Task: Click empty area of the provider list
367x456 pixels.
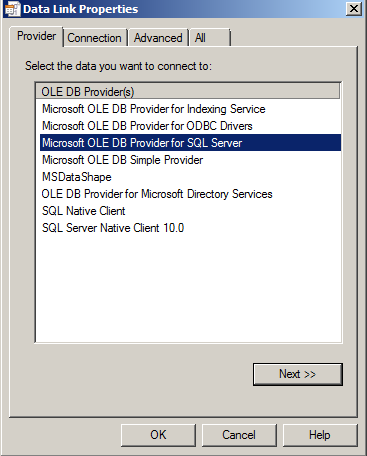Action: 188,288
